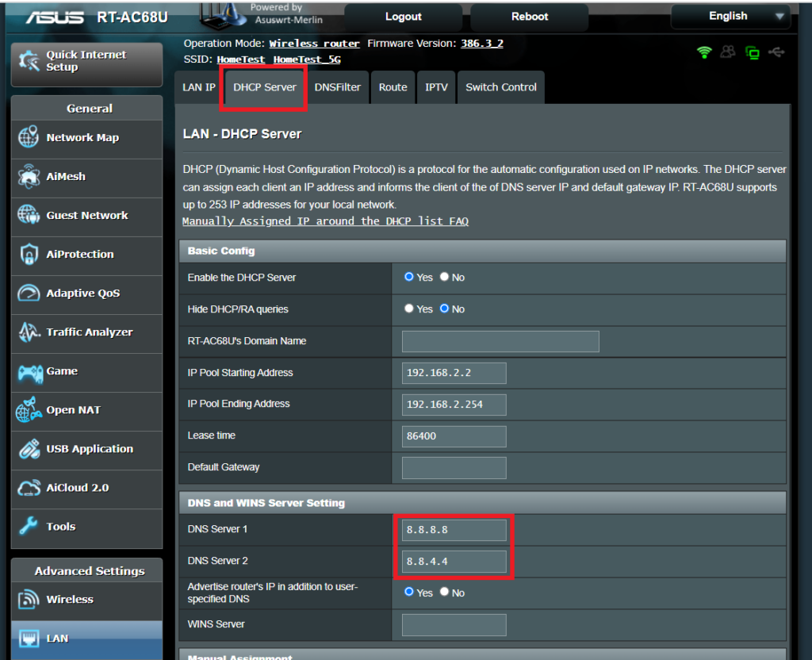The height and width of the screenshot is (660, 812).
Task: Open Traffic Analyzer page
Action: (x=87, y=332)
